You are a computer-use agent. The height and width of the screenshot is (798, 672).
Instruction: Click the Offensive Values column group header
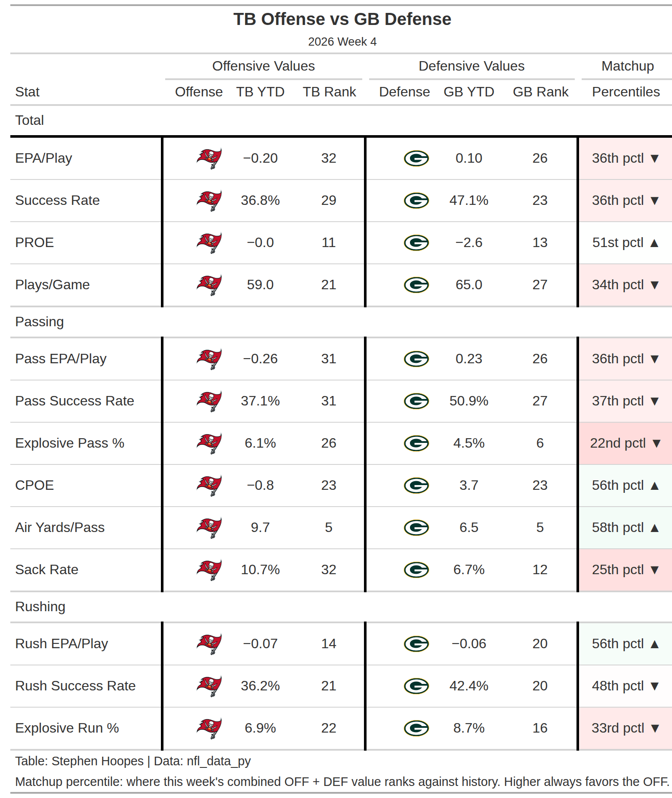(263, 66)
